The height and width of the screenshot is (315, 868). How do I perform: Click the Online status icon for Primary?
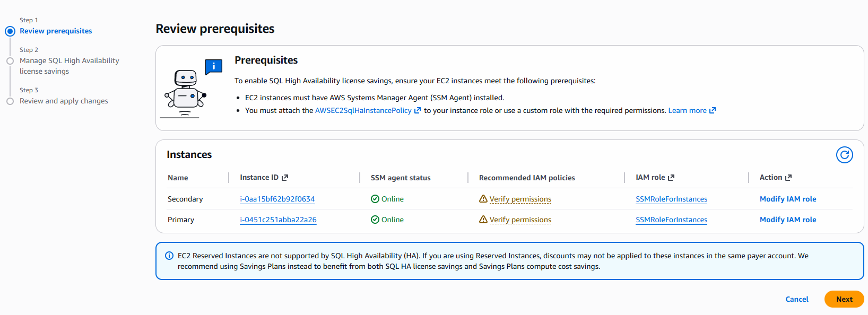point(375,220)
